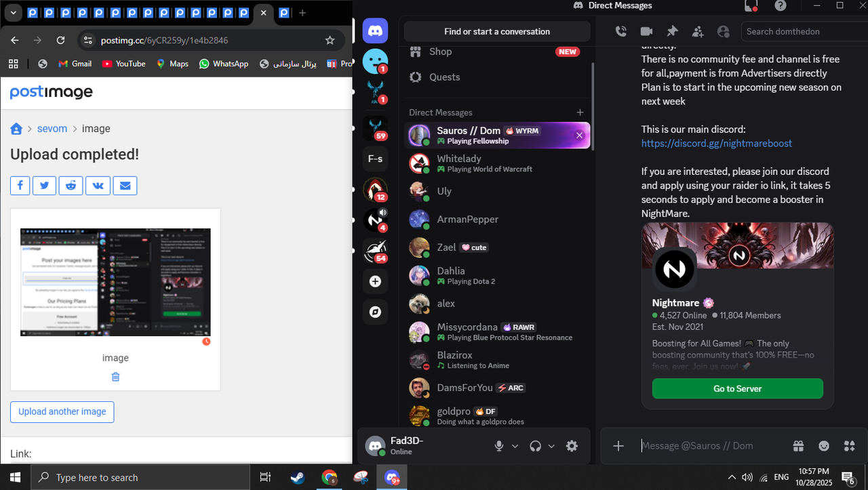
Task: View site information for postimg.cc
Action: click(x=87, y=41)
